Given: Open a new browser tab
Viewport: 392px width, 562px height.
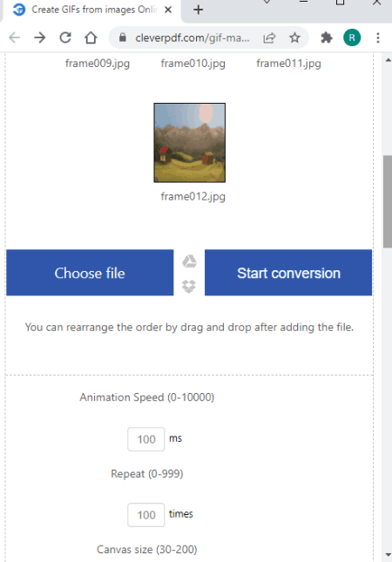Looking at the screenshot, I should 198,10.
